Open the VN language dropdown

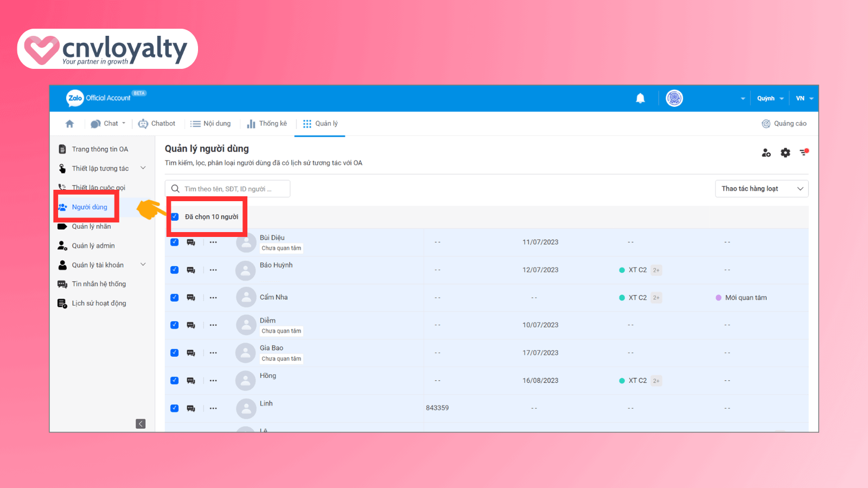coord(804,99)
